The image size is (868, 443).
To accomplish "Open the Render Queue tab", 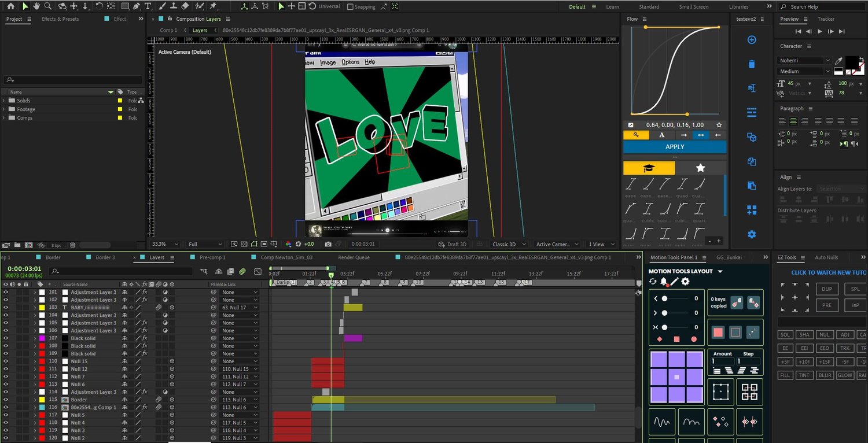I will (x=354, y=257).
